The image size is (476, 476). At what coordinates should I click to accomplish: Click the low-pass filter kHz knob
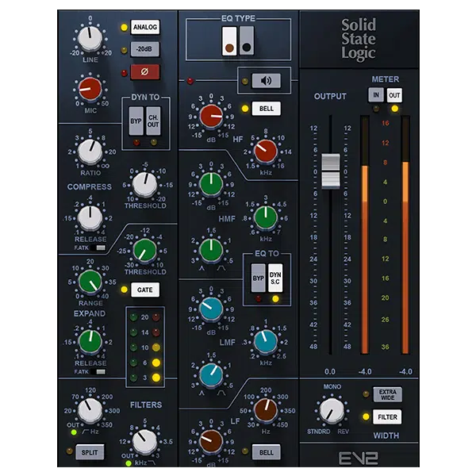[144, 442]
